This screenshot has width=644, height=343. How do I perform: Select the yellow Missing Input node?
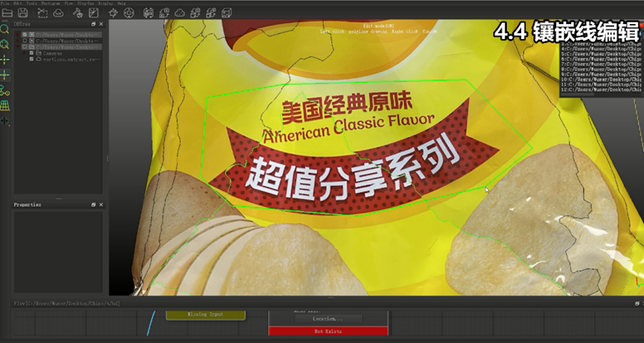205,314
